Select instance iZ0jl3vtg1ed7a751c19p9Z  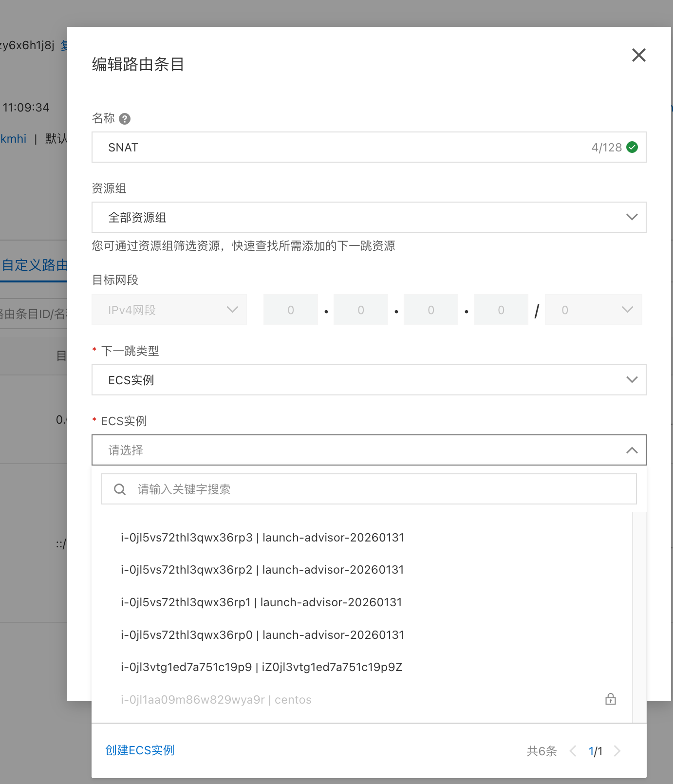[262, 667]
